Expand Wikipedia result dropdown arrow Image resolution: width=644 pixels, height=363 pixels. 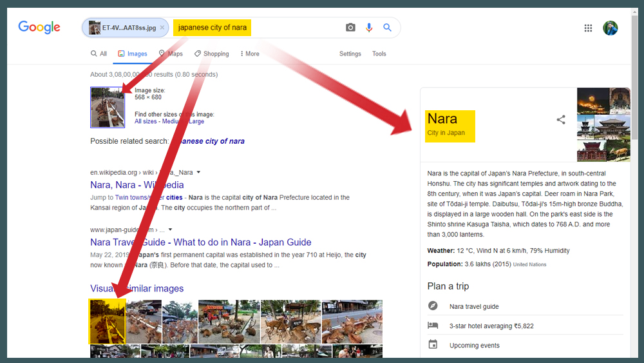tap(198, 172)
